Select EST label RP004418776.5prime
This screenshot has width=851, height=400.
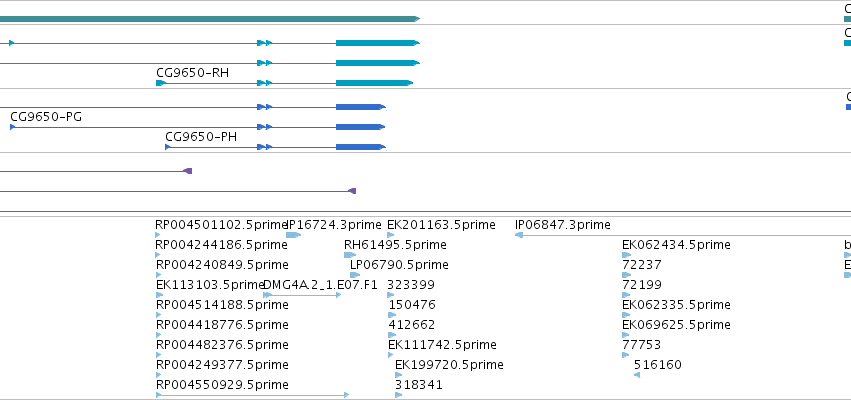point(222,325)
